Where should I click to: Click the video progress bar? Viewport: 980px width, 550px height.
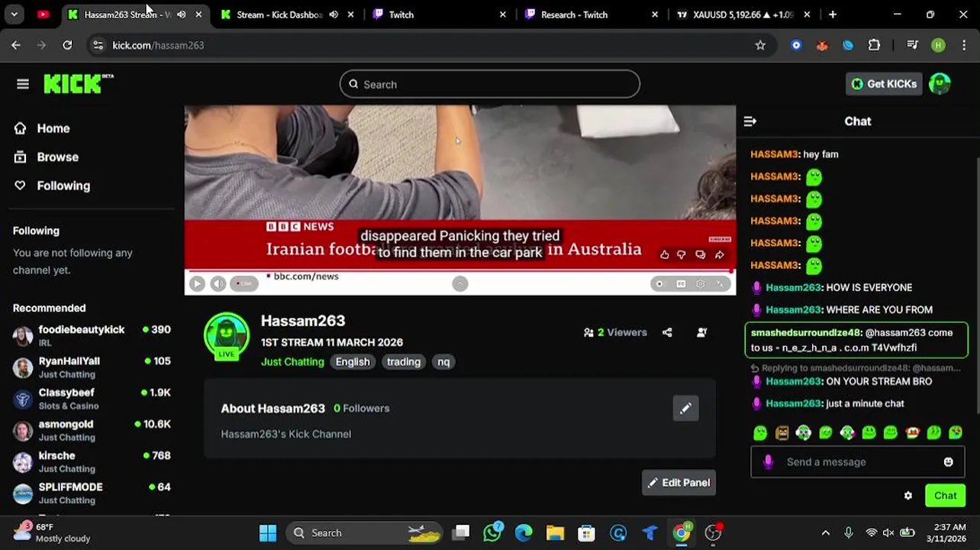pos(460,270)
